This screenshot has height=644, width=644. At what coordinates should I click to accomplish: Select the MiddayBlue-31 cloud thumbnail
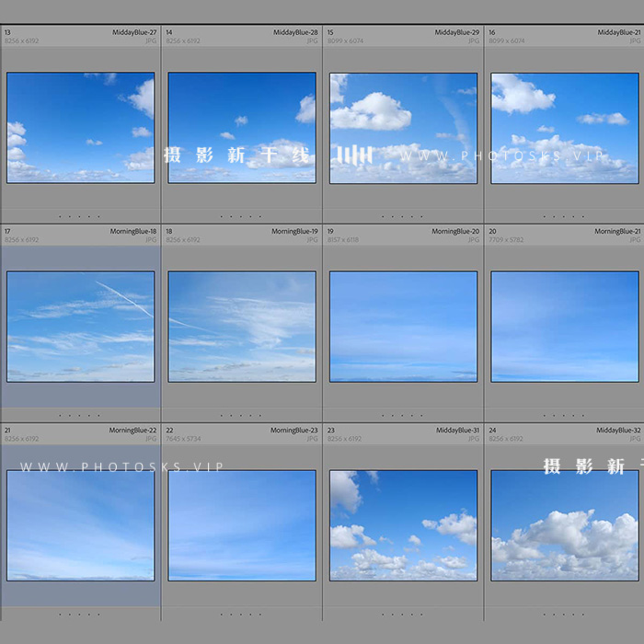pos(403,525)
